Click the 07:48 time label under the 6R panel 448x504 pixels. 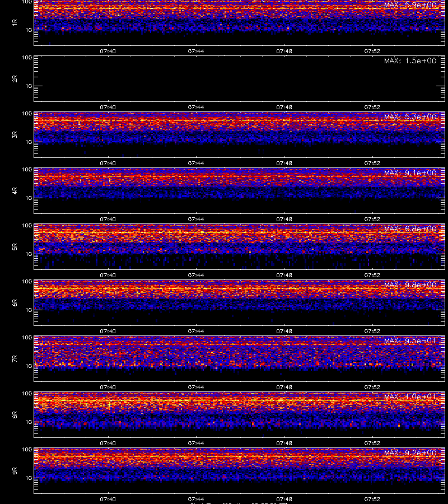coord(284,331)
